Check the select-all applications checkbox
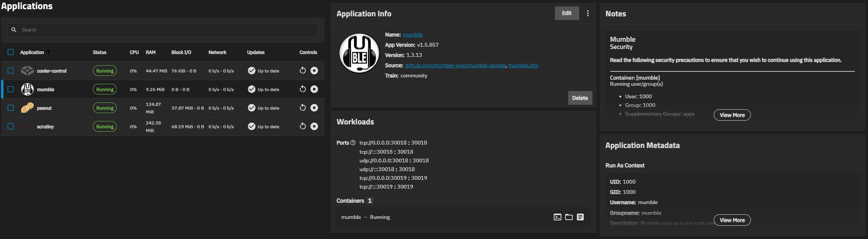The image size is (868, 239). point(11,52)
